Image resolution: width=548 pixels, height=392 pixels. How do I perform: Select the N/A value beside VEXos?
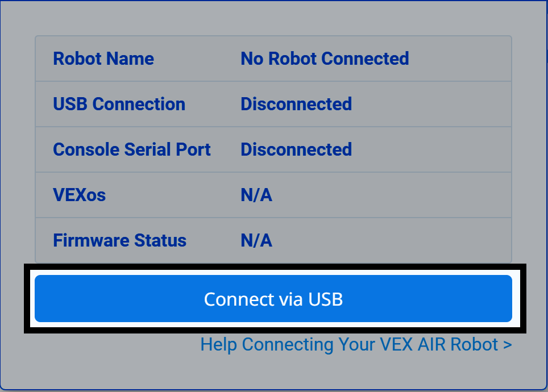pyautogui.click(x=256, y=195)
